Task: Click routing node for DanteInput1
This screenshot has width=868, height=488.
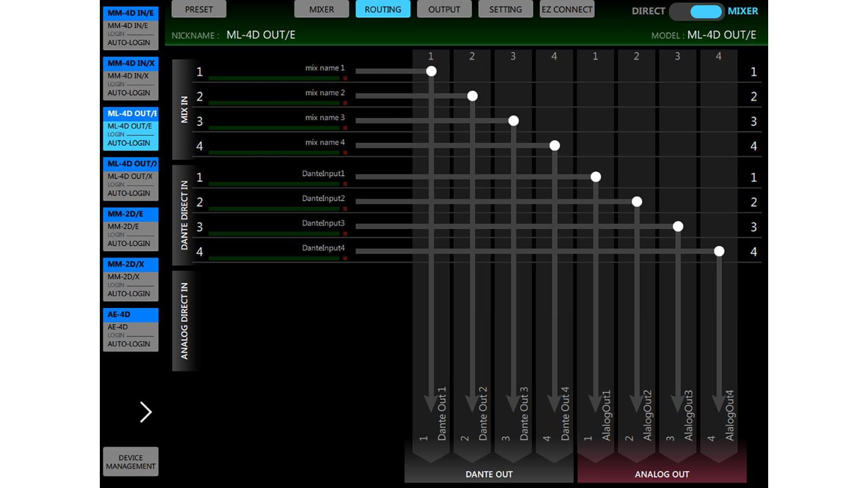Action: (596, 177)
